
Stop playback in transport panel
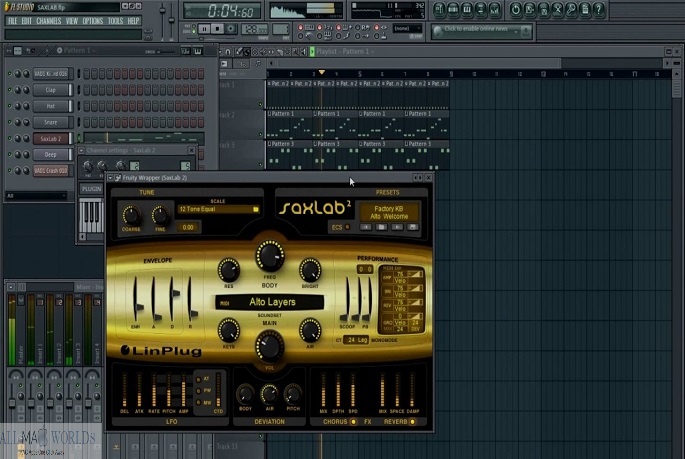point(217,29)
